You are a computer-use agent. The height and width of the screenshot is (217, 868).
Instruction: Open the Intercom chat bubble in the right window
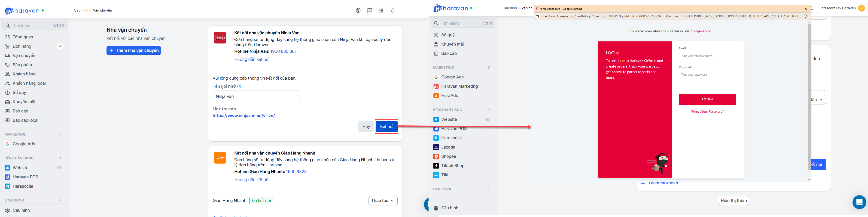(x=859, y=202)
